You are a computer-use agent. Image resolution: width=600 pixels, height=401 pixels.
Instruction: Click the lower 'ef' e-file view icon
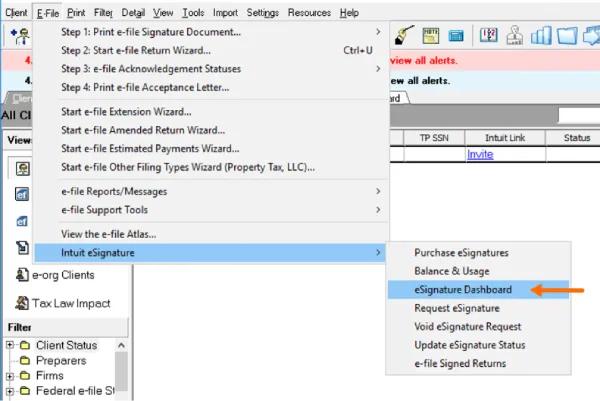pyautogui.click(x=22, y=221)
